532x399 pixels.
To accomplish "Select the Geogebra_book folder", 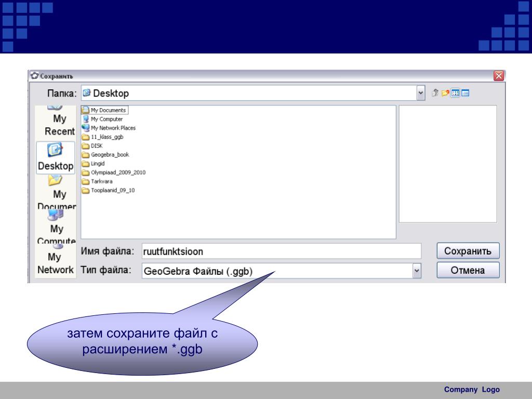I will point(105,155).
